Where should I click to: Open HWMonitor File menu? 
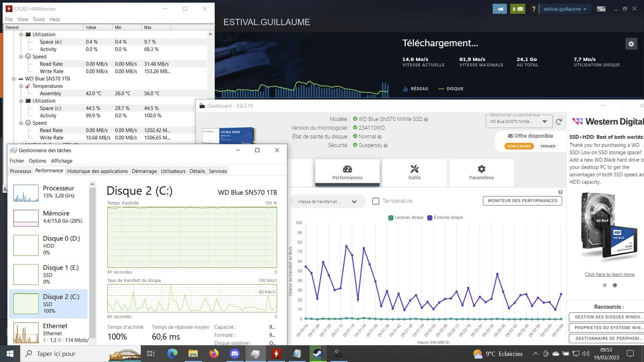pos(9,19)
